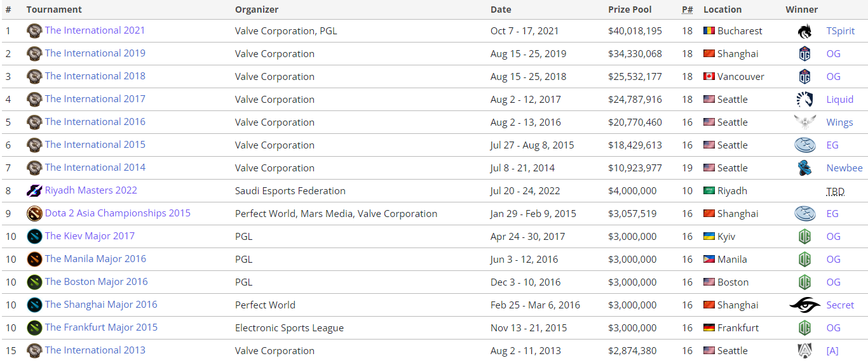Select the Newbee winner team link
Viewport: 868px width, 363px height.
pyautogui.click(x=844, y=168)
